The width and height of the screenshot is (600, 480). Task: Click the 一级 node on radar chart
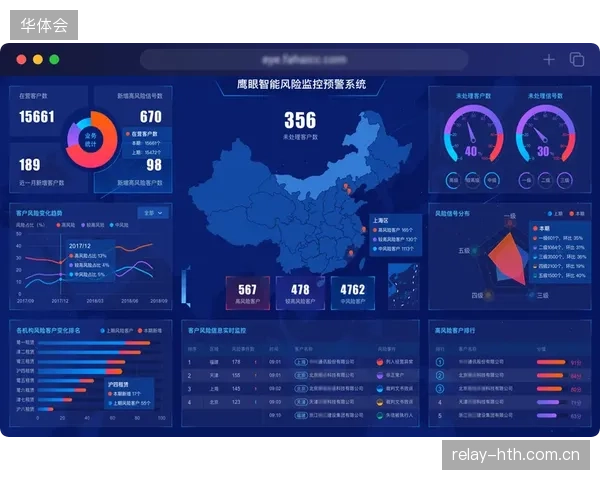[x=510, y=223]
